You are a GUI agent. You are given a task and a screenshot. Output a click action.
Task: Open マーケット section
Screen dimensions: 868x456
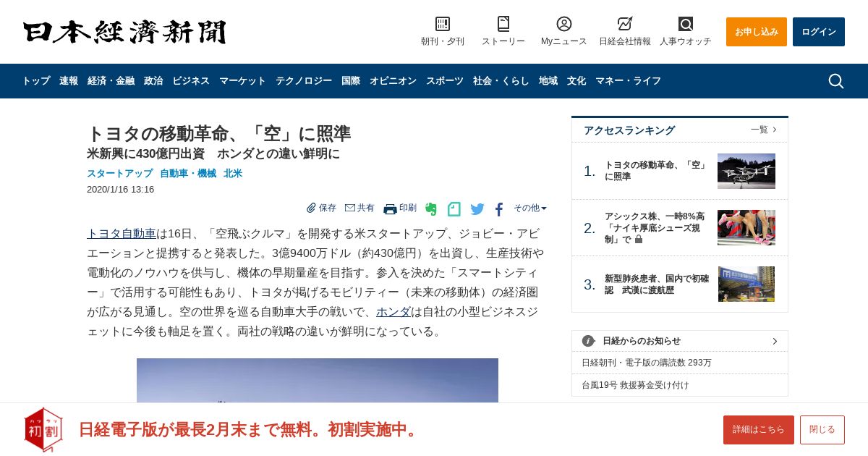coord(242,81)
